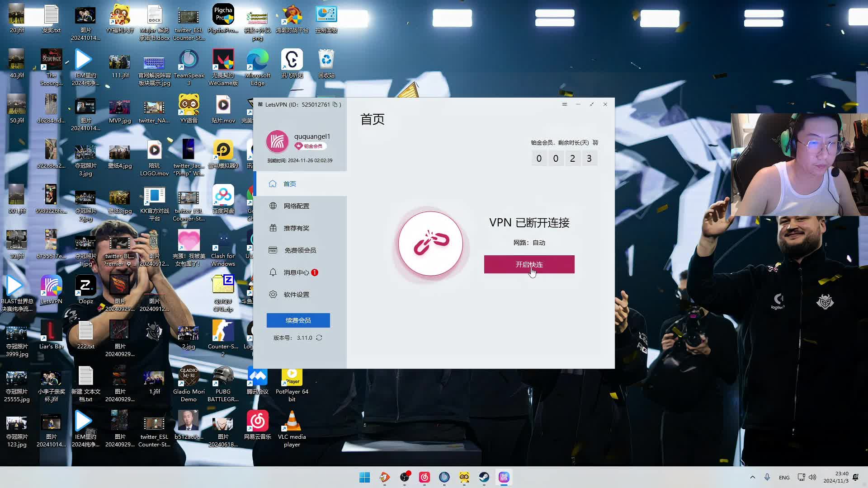Open 控制面板 control panel shortcut
The image size is (868, 488).
tap(326, 19)
